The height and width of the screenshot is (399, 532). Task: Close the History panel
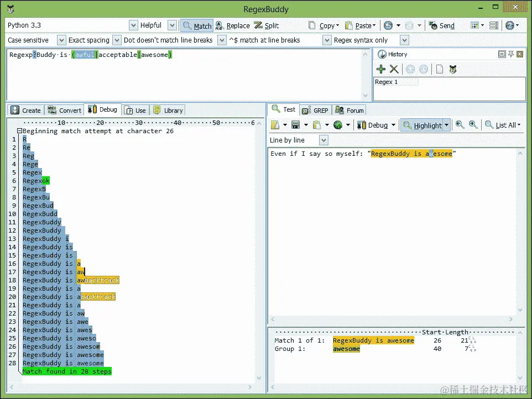[520, 54]
